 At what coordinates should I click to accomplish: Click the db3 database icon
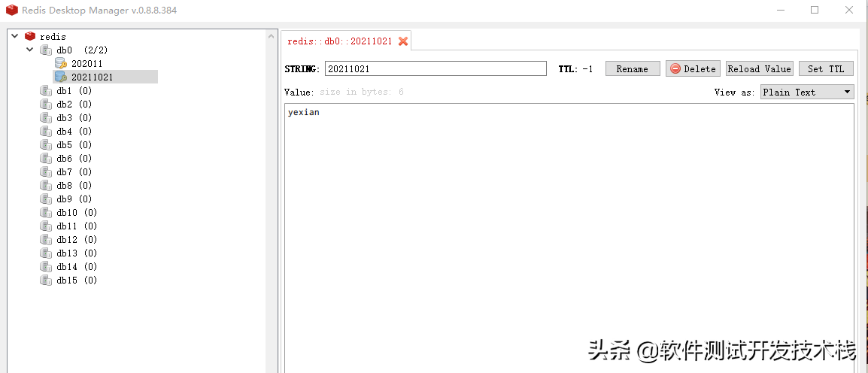(46, 118)
